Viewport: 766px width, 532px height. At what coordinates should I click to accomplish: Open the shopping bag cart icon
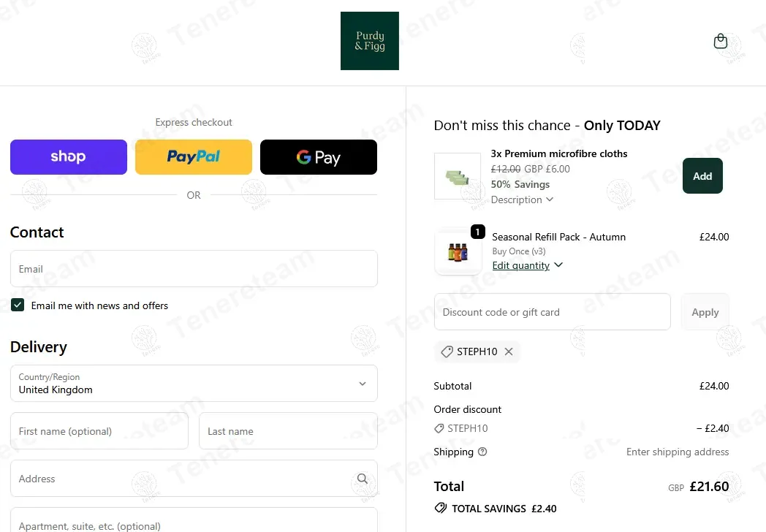tap(720, 42)
